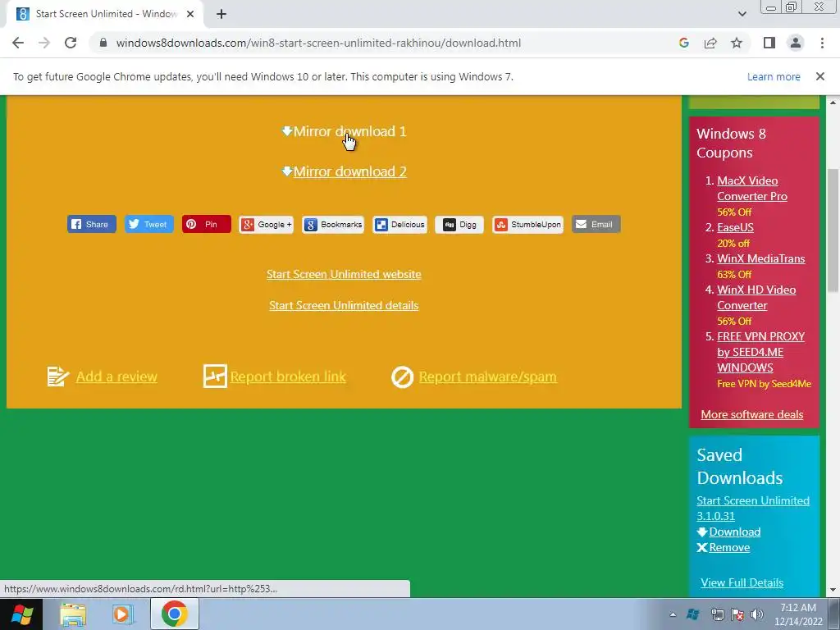This screenshot has height=630, width=840.
Task: Click Learn more in the update notice
Action: coord(774,76)
